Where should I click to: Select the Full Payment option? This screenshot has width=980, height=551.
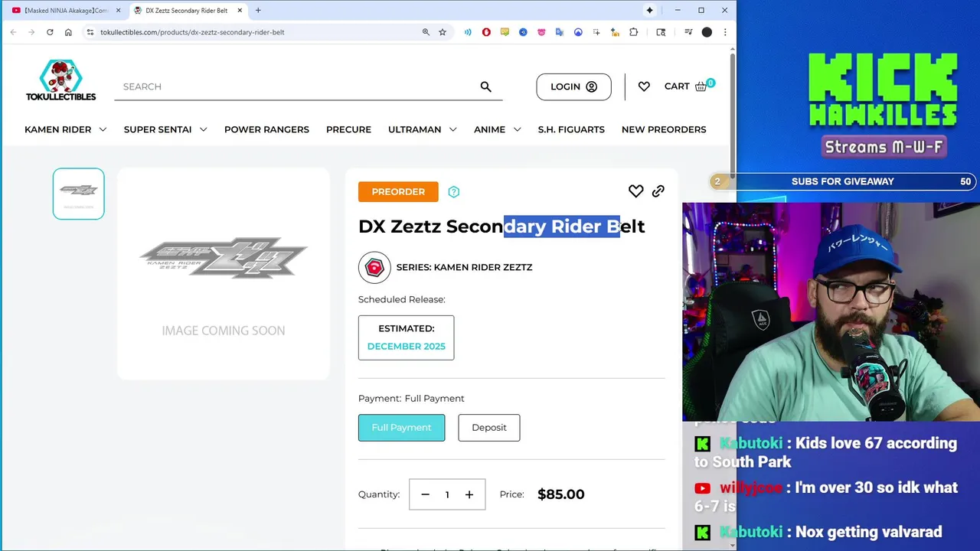(x=401, y=428)
